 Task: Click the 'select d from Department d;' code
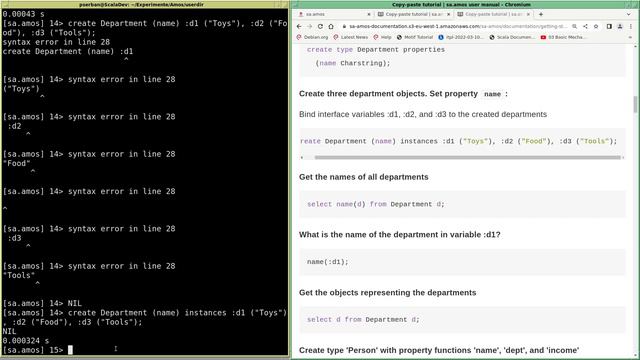363,320
